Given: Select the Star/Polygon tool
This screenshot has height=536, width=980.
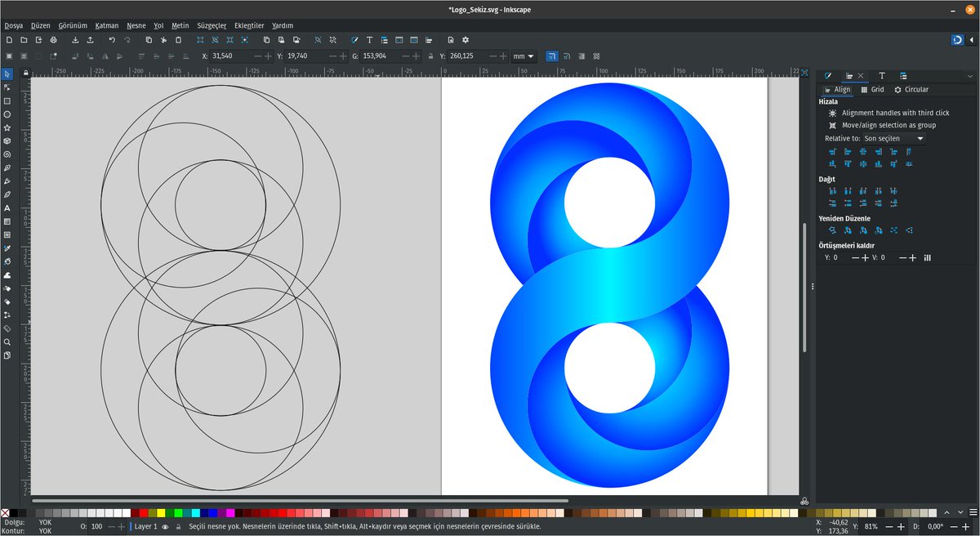Looking at the screenshot, I should [7, 127].
